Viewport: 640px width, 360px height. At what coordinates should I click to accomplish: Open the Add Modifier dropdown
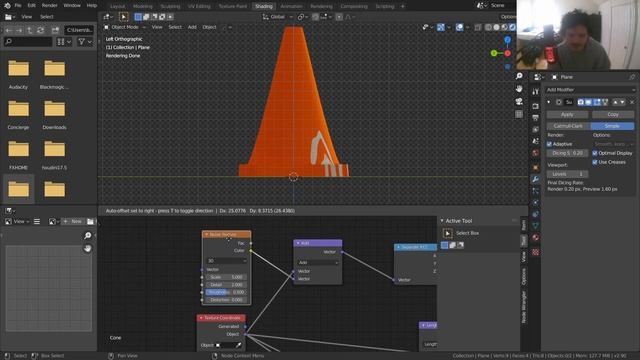(x=590, y=90)
